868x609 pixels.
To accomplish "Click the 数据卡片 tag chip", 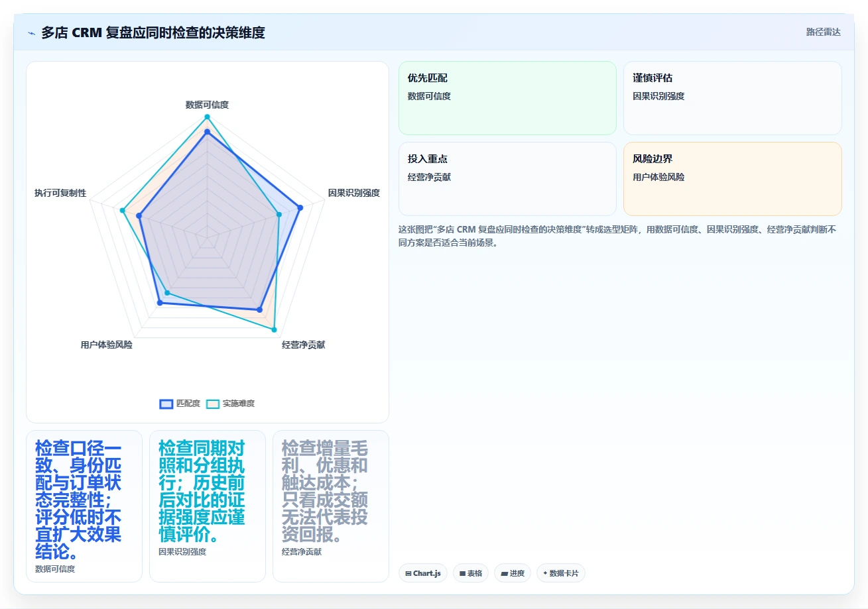I will pyautogui.click(x=561, y=573).
